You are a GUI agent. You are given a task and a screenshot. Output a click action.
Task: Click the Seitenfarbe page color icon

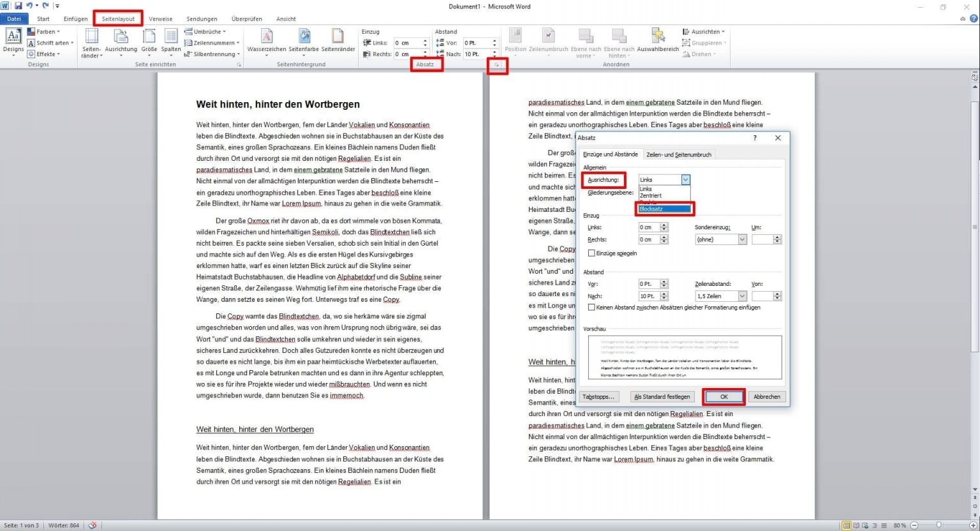pyautogui.click(x=304, y=36)
